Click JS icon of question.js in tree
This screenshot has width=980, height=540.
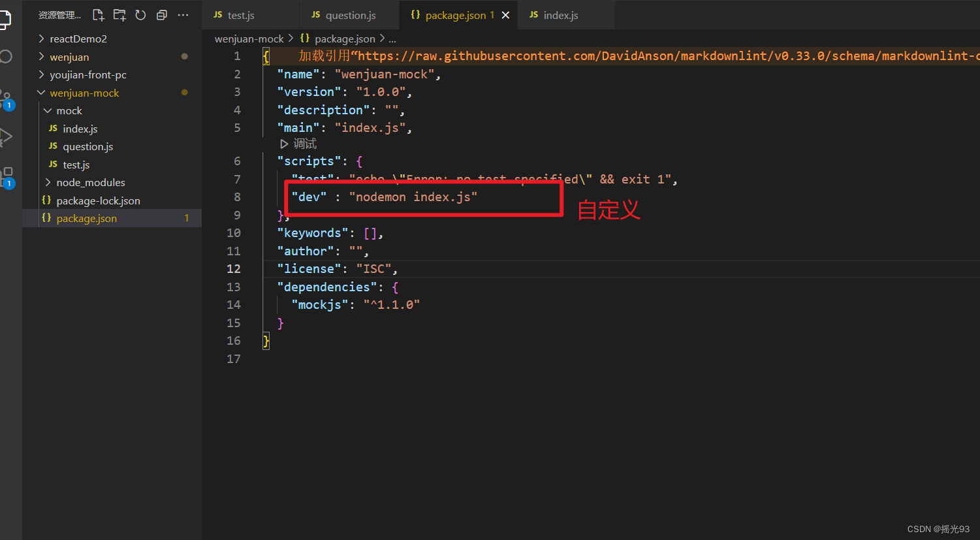(53, 146)
